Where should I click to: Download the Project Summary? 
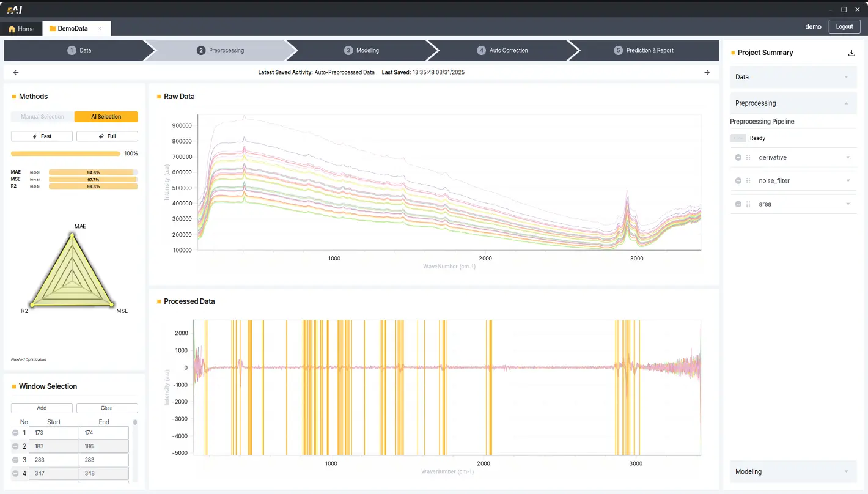coord(851,53)
